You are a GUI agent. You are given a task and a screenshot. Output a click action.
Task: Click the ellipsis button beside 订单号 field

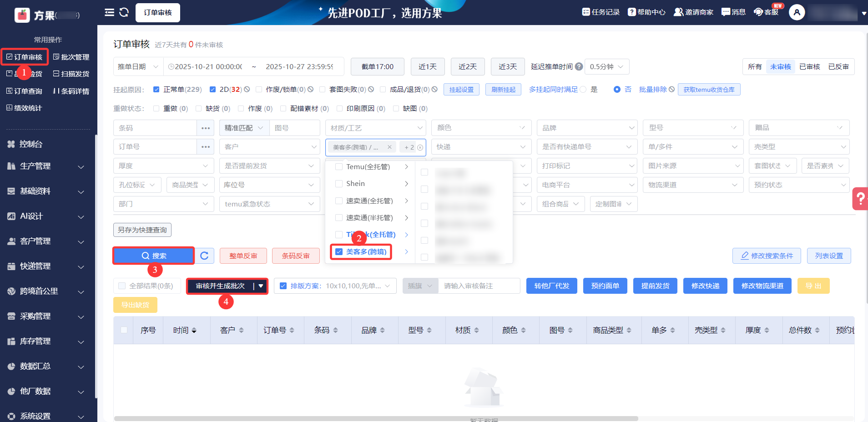(206, 147)
